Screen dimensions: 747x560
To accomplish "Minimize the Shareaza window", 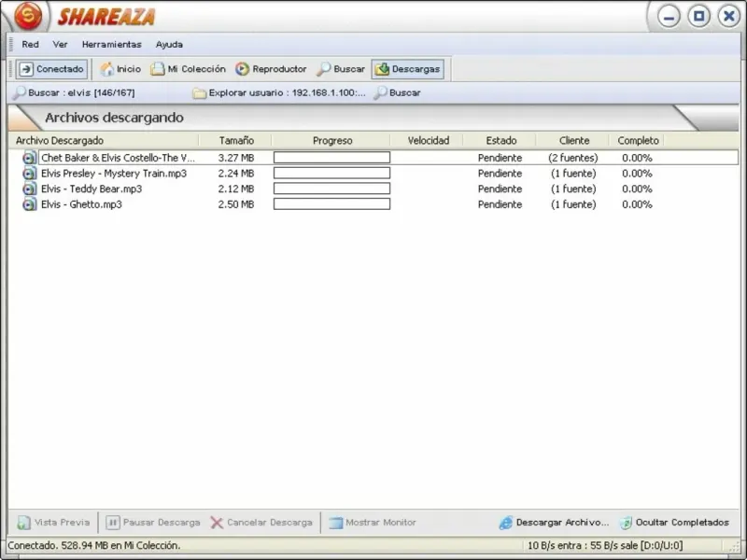I will point(669,17).
